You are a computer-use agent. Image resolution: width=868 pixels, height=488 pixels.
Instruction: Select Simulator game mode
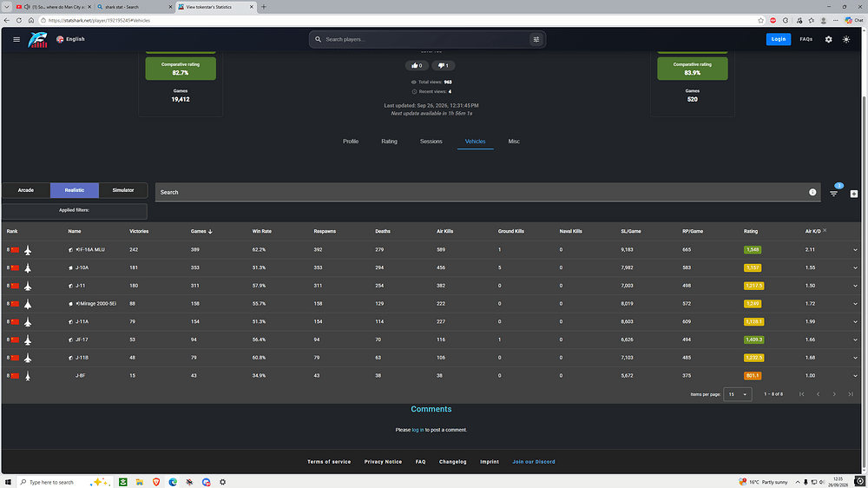coord(123,190)
